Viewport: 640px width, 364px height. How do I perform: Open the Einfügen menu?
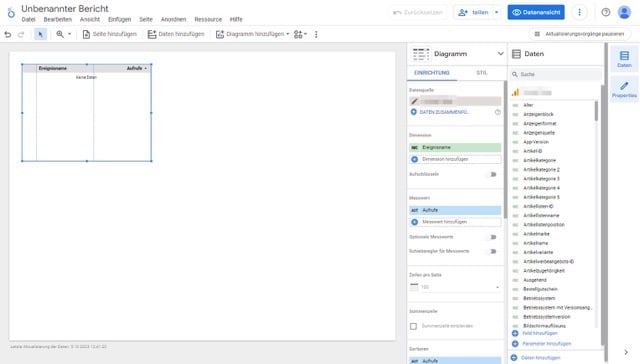pos(120,20)
